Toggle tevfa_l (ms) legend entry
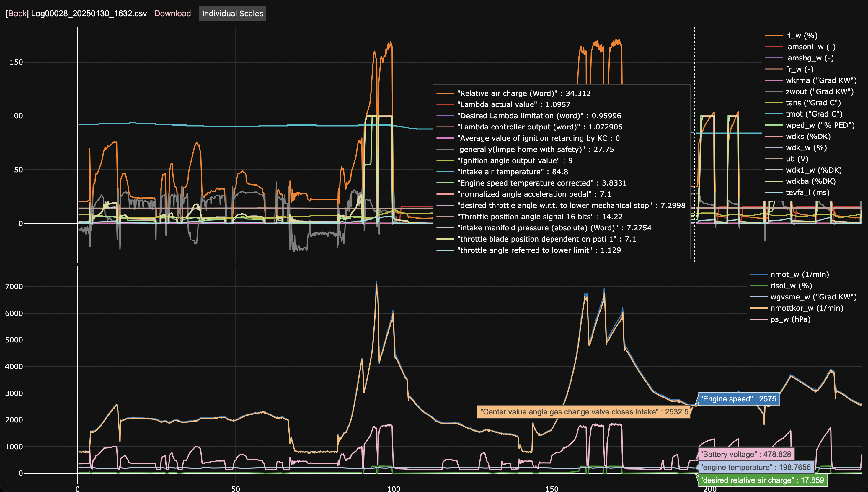Viewport: 868px width, 492px height. (x=807, y=192)
